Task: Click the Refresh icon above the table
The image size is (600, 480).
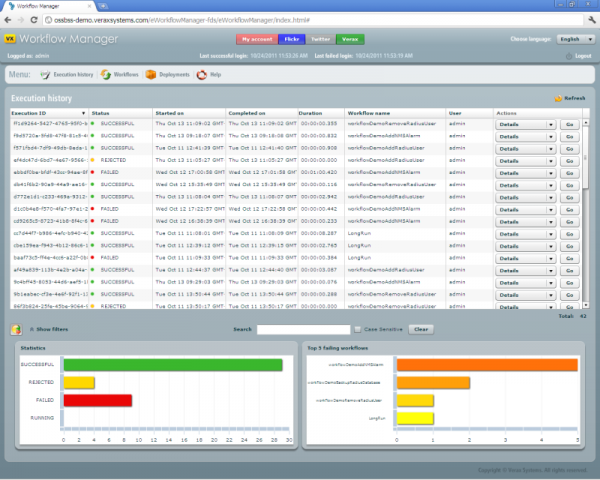Action: click(558, 99)
